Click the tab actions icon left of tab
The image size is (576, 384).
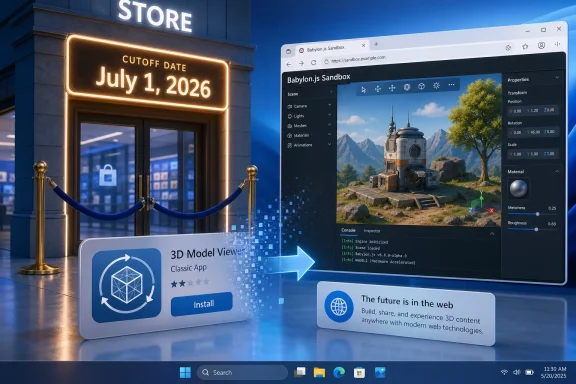pyautogui.click(x=288, y=51)
